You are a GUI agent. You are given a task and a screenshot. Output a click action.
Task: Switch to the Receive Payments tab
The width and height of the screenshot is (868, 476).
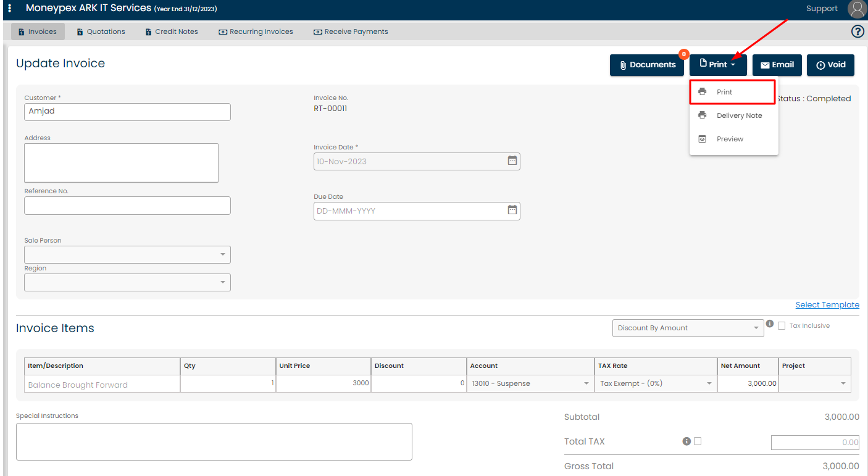[351, 31]
